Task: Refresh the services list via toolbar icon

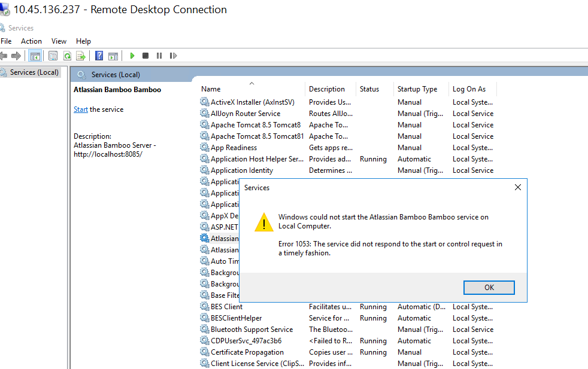Action: (67, 56)
